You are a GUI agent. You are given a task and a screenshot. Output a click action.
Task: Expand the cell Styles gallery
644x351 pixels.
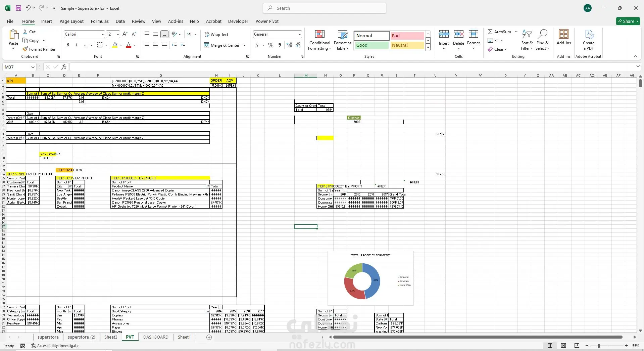[428, 48]
